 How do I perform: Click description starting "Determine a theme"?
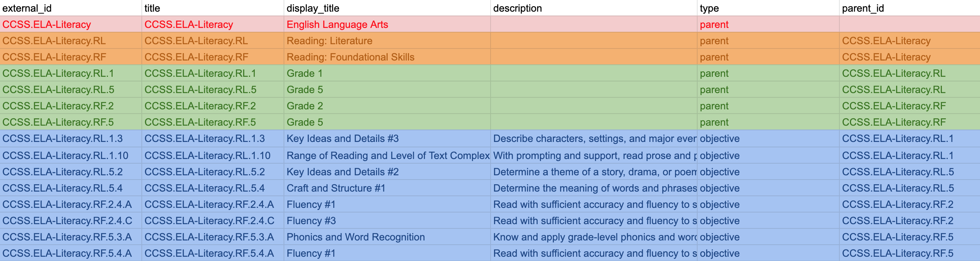click(x=594, y=172)
